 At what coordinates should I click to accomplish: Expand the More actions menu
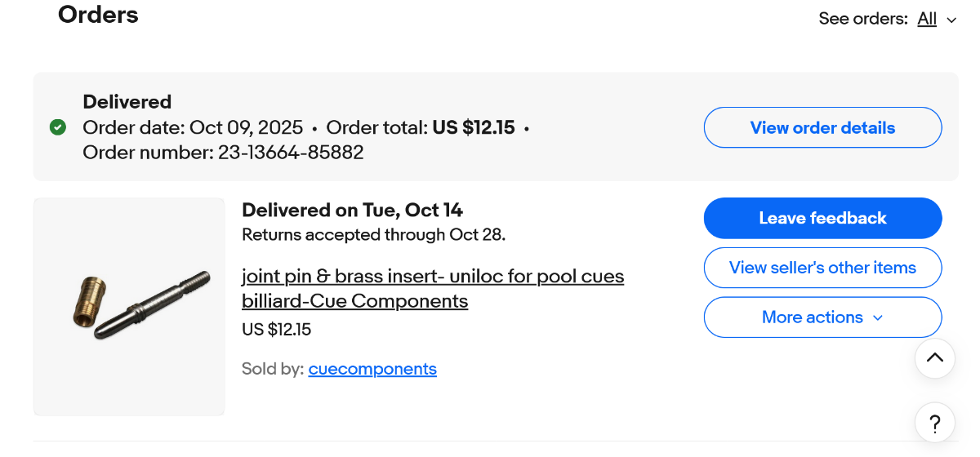point(822,317)
